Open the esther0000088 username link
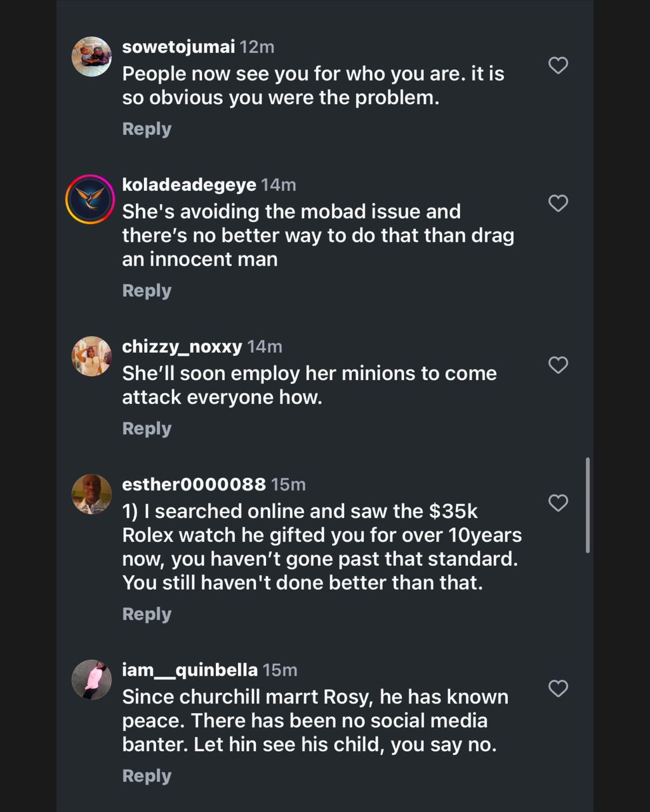Screen dimensions: 650x812 tap(194, 485)
